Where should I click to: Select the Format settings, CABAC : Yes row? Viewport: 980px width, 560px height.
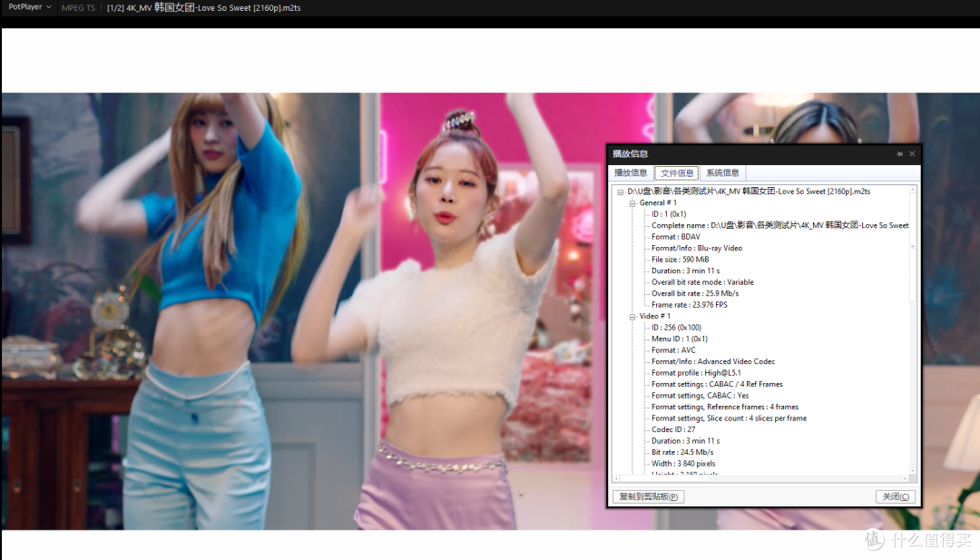pyautogui.click(x=700, y=396)
